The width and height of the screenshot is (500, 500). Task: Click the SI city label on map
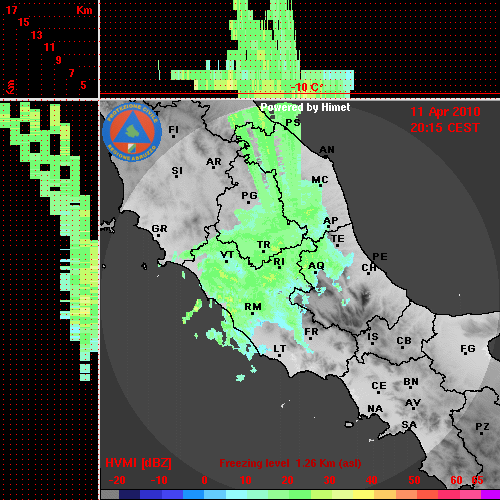[177, 171]
